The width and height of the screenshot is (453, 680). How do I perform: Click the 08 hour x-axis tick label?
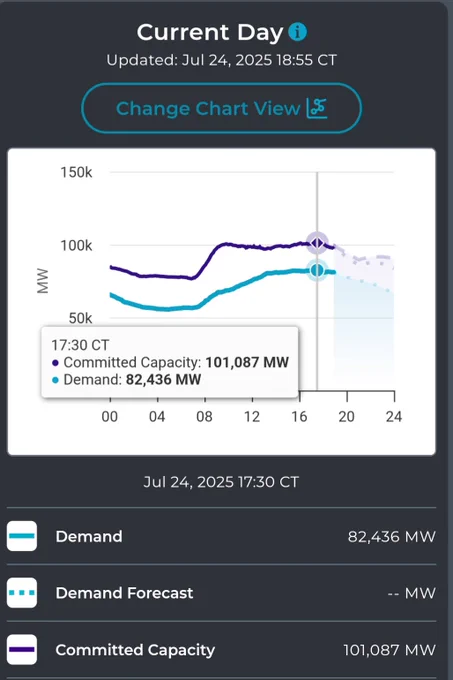(204, 417)
